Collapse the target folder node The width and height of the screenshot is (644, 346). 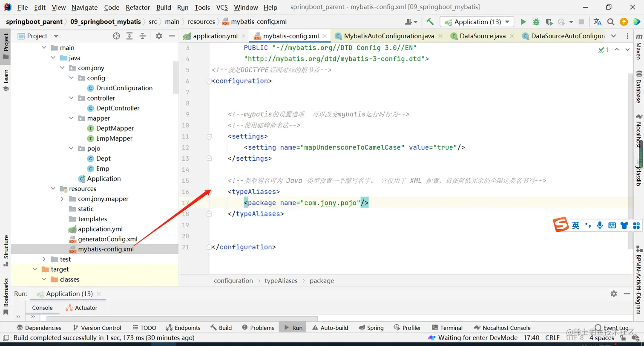coord(35,269)
